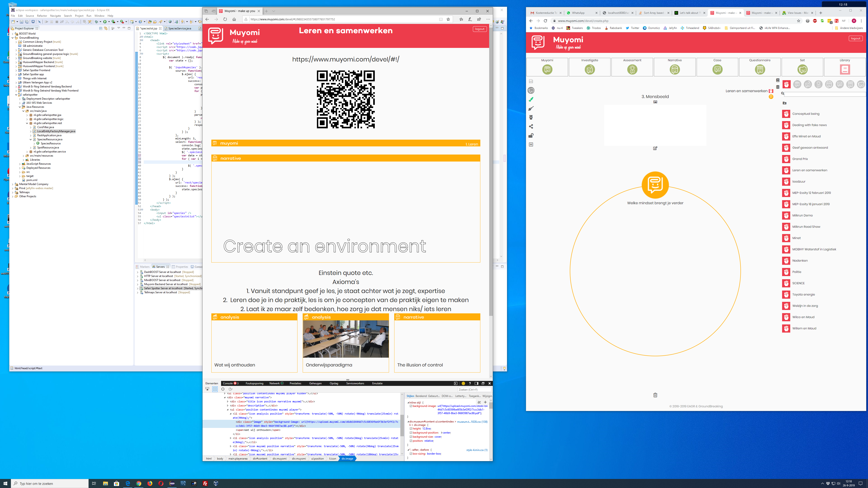Screen dimensions: 868x488
Task: Click the share icon in Muyomi sidebar
Action: point(531,127)
